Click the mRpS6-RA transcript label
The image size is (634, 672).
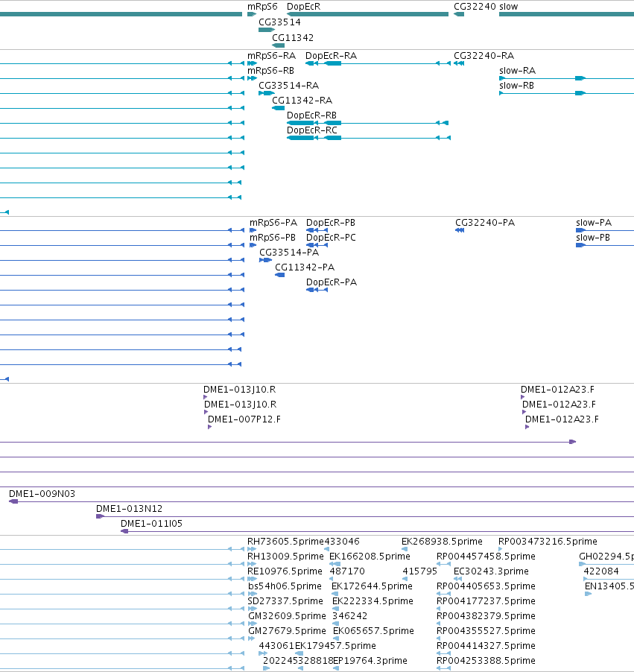coord(271,56)
